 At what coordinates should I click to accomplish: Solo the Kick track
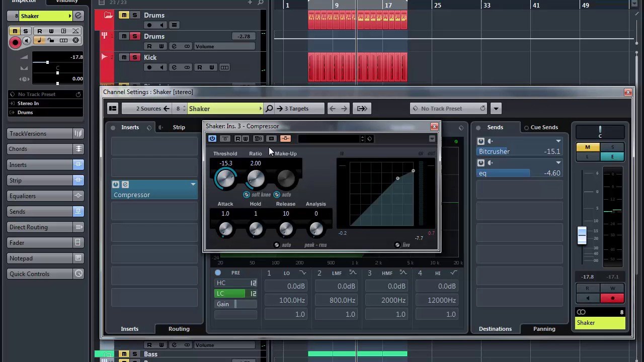pyautogui.click(x=134, y=57)
